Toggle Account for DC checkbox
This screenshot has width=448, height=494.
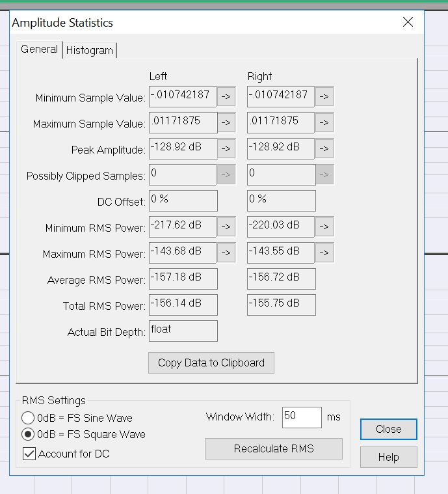pos(29,454)
